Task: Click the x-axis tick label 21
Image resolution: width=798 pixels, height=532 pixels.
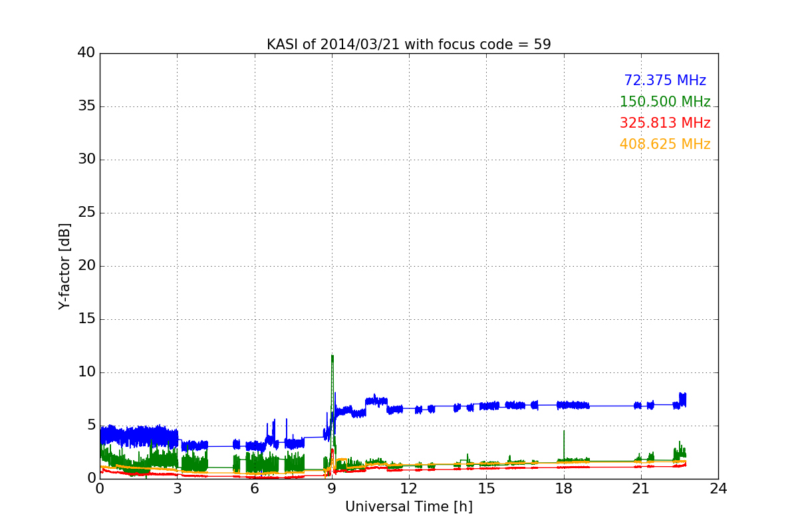Action: point(641,489)
